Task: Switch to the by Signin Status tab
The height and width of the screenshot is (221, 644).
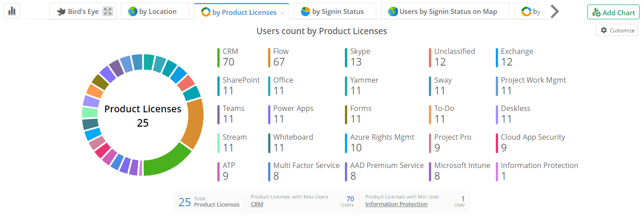Action: click(x=335, y=11)
